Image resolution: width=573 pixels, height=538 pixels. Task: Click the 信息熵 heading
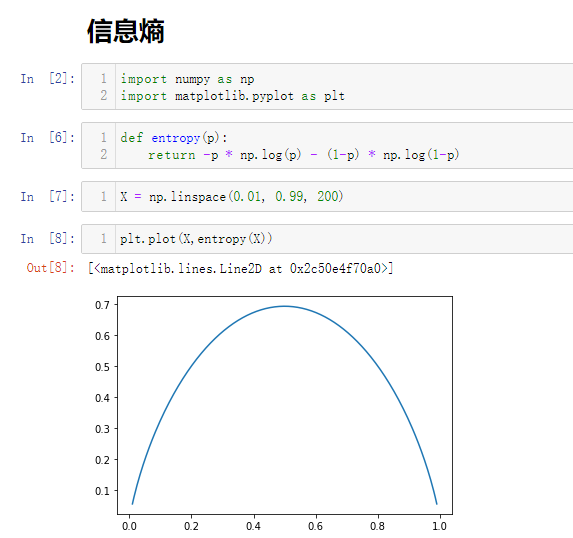click(126, 31)
